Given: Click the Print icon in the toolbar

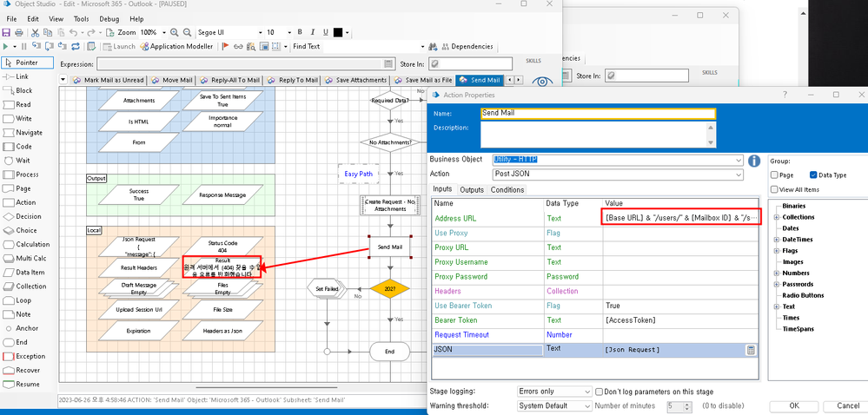Looking at the screenshot, I should [x=20, y=32].
